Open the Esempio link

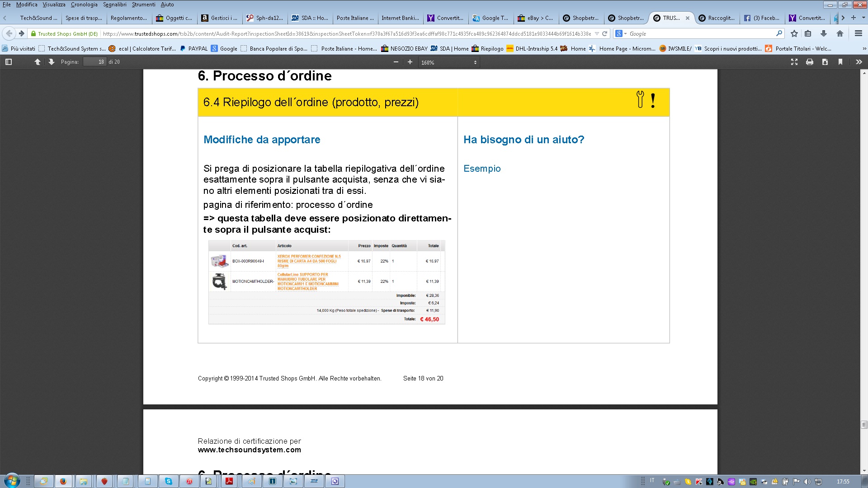pyautogui.click(x=482, y=169)
